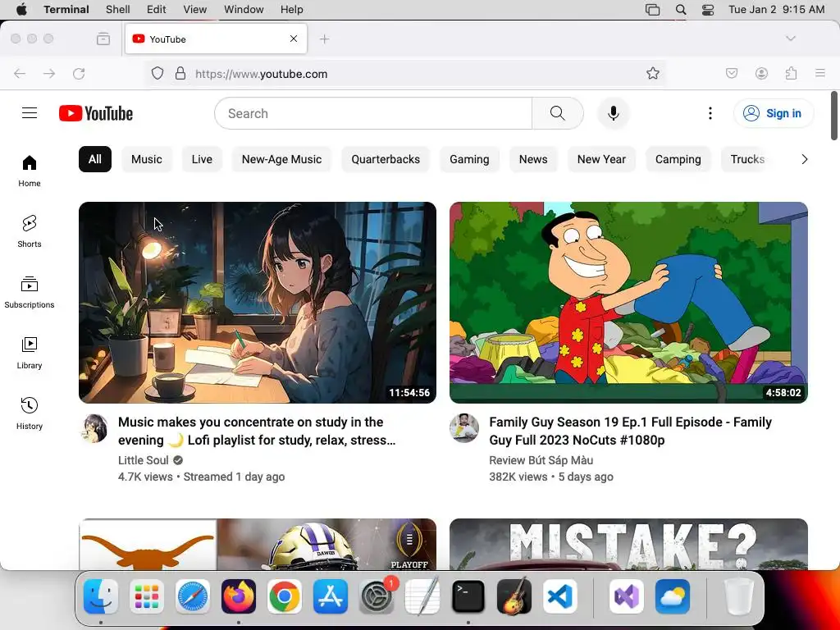The height and width of the screenshot is (630, 840).
Task: Open the Edit menu in menu bar
Action: 157,9
